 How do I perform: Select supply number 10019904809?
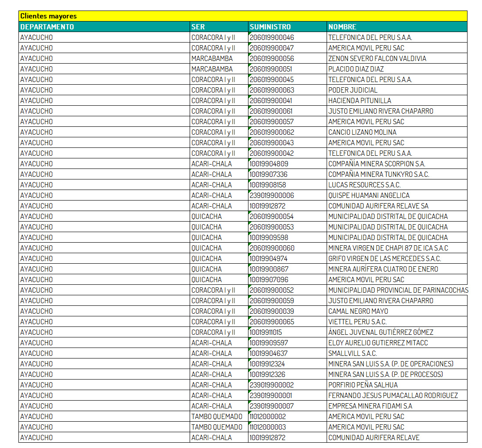[288, 164]
